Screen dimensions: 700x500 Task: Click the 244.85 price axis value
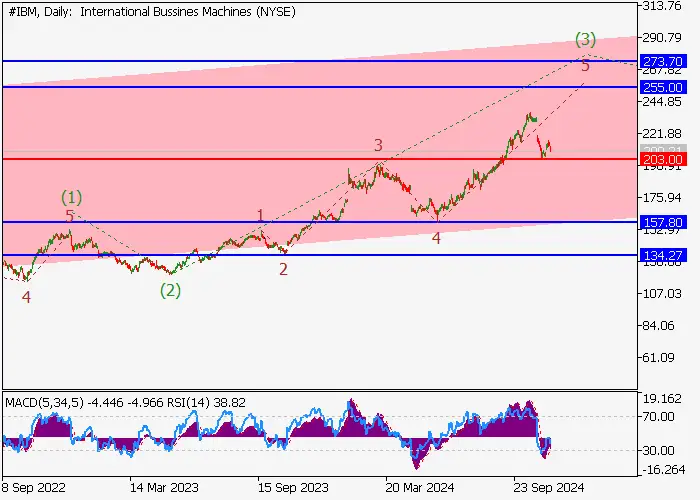(x=662, y=102)
